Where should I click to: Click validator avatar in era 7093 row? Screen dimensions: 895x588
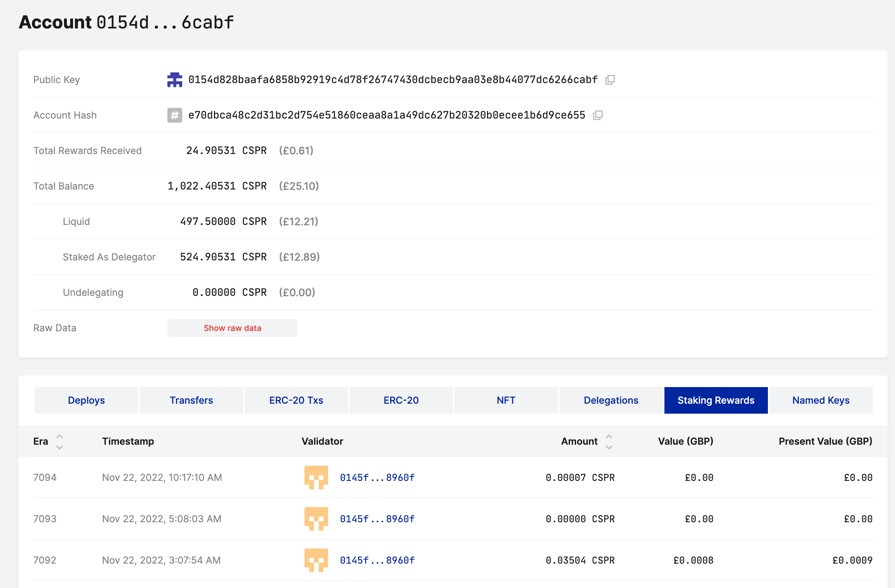(x=316, y=519)
